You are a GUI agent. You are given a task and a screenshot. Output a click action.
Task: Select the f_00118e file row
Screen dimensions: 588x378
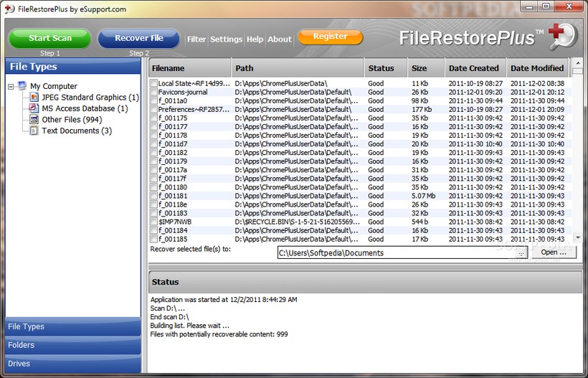pos(360,204)
